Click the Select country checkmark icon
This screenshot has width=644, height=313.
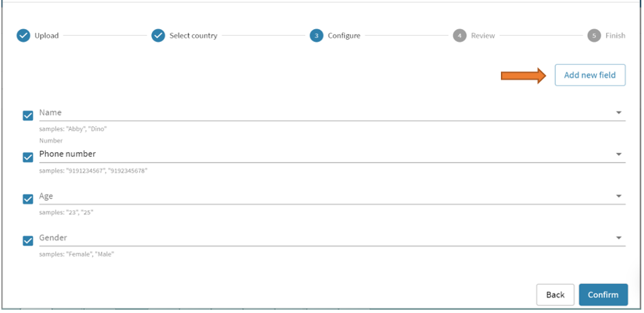[158, 36]
